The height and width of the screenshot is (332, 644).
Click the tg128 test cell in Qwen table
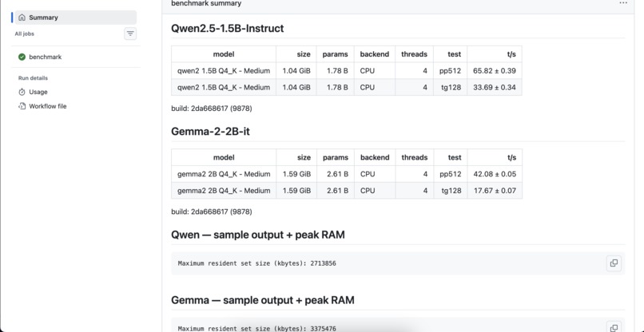(450, 88)
